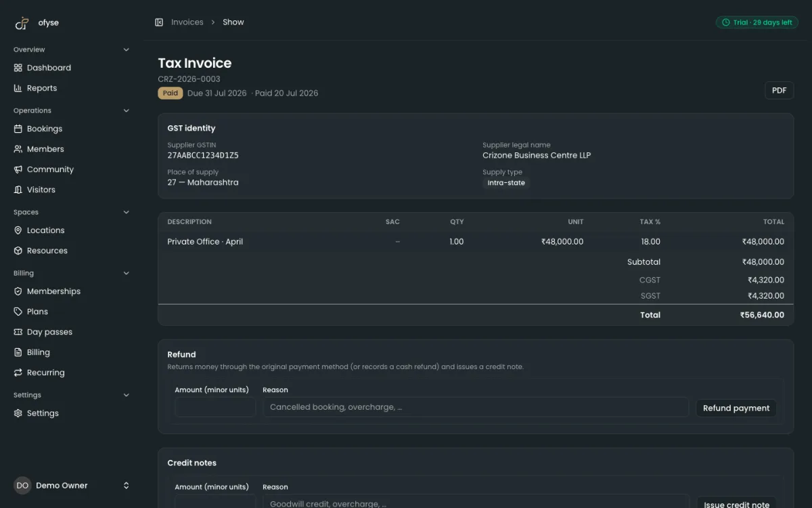Select the Recurring menu item
The height and width of the screenshot is (508, 812).
tap(71, 373)
